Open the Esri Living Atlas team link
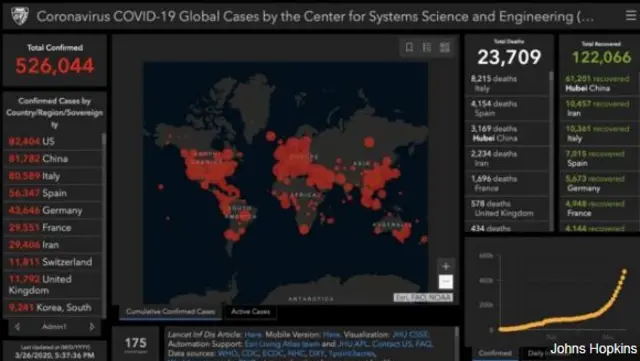640x361 pixels. 282,344
